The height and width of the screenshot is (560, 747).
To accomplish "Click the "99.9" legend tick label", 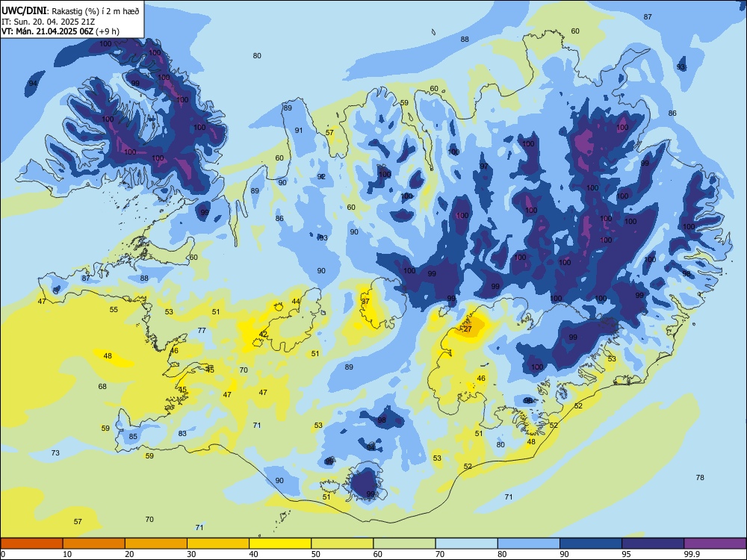I will [691, 554].
